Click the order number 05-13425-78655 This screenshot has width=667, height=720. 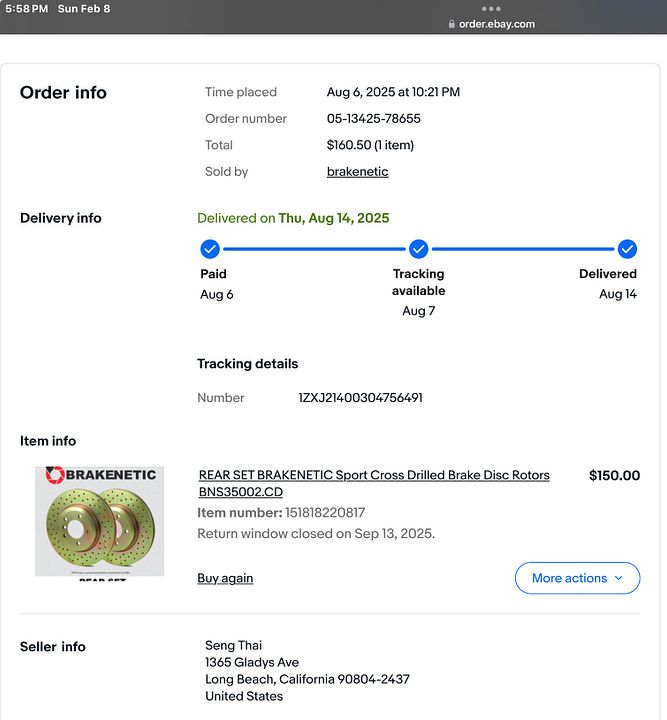point(374,118)
